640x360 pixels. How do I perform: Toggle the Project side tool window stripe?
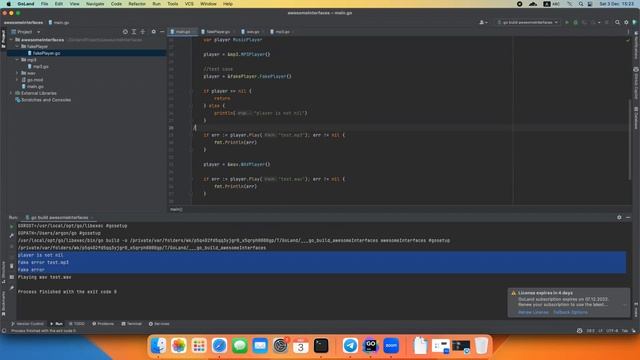point(3,39)
